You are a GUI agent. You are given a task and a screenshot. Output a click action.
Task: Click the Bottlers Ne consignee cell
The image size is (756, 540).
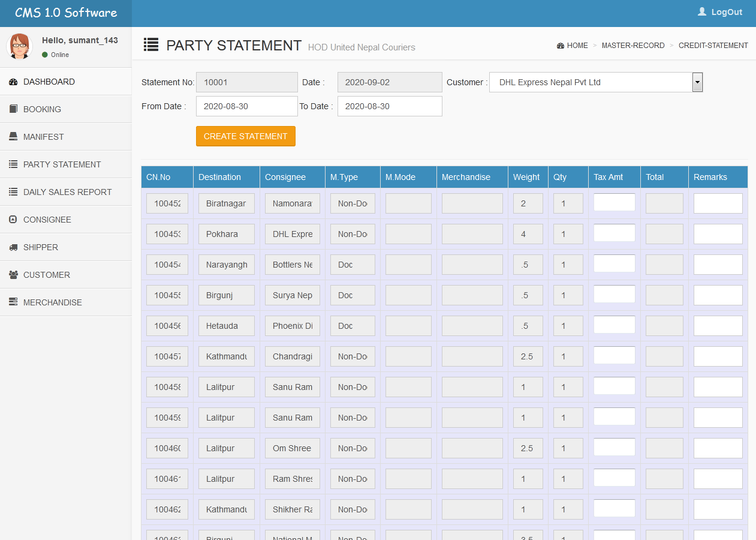click(293, 265)
